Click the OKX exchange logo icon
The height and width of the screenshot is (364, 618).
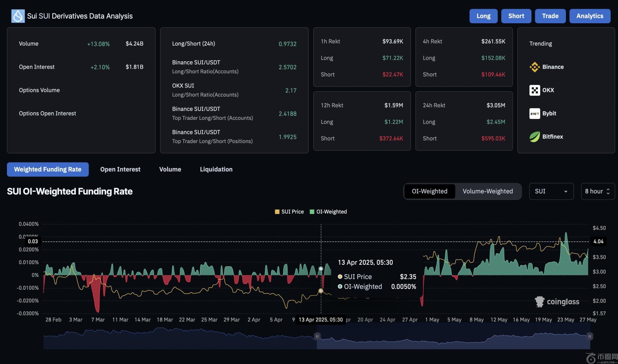point(534,90)
